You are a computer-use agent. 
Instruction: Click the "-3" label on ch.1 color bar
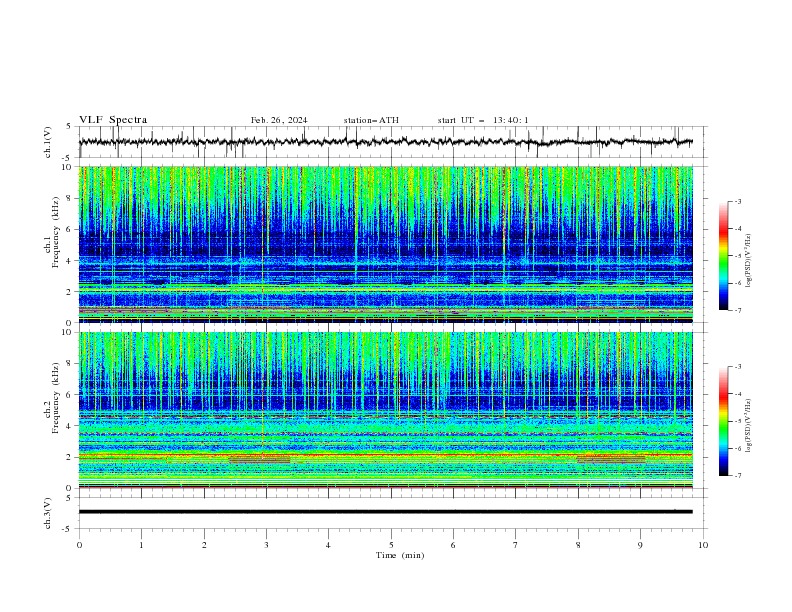pos(738,201)
